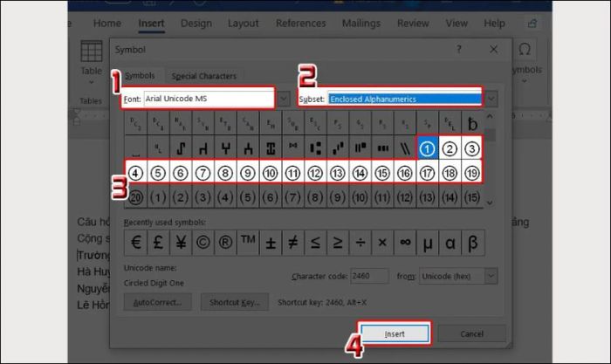611x364 pixels.
Task: Select the circled digit four symbol
Action: (135, 172)
